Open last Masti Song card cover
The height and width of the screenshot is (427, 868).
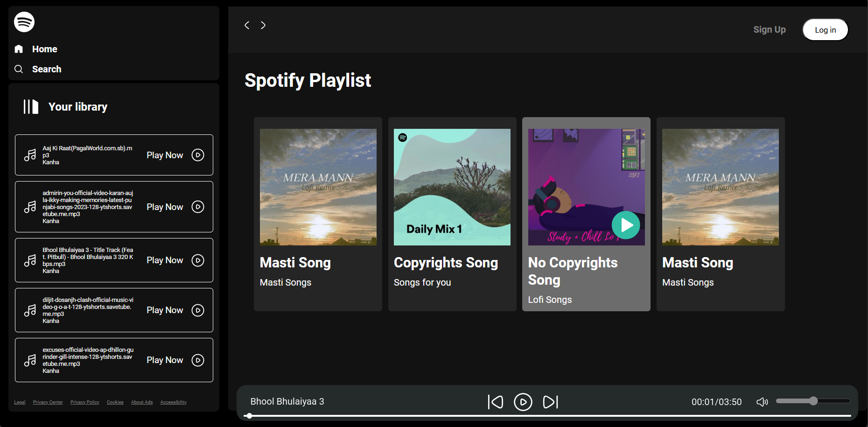click(721, 187)
